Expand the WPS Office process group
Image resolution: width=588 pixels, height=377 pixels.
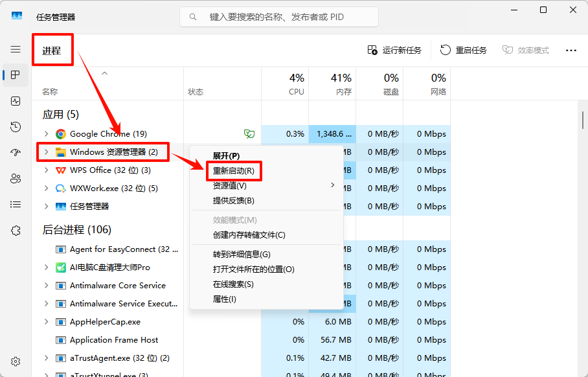[x=46, y=170]
